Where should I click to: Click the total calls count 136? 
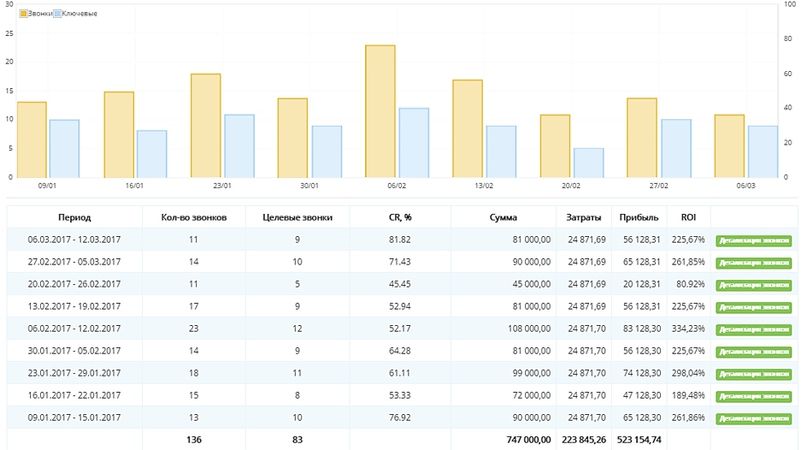pos(194,440)
